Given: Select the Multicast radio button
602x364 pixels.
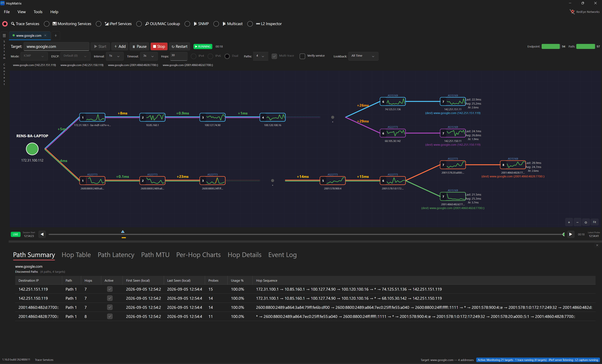Looking at the screenshot, I should pyautogui.click(x=216, y=24).
